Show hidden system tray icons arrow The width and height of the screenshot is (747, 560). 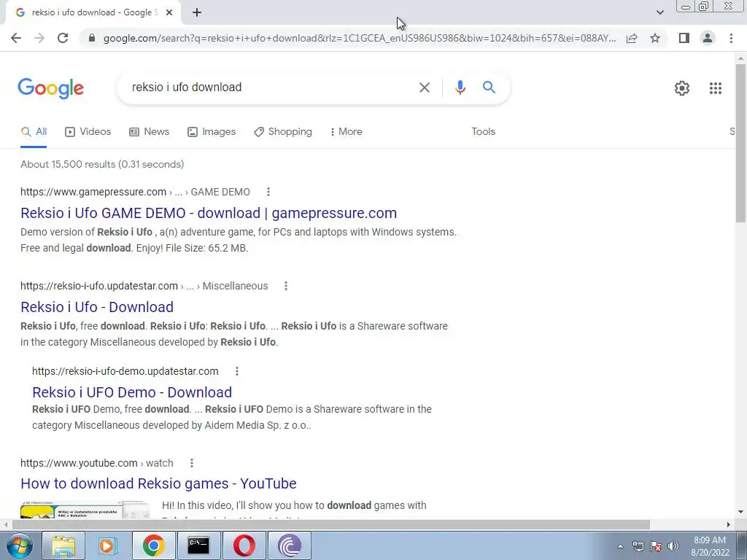pos(620,547)
